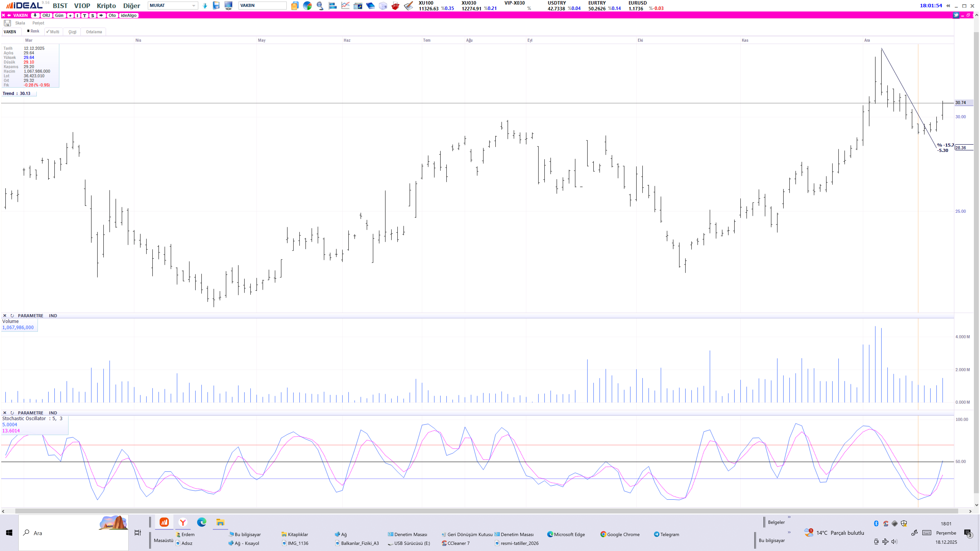The width and height of the screenshot is (980, 551).
Task: Click IND in Stochastic panel header
Action: click(x=53, y=413)
